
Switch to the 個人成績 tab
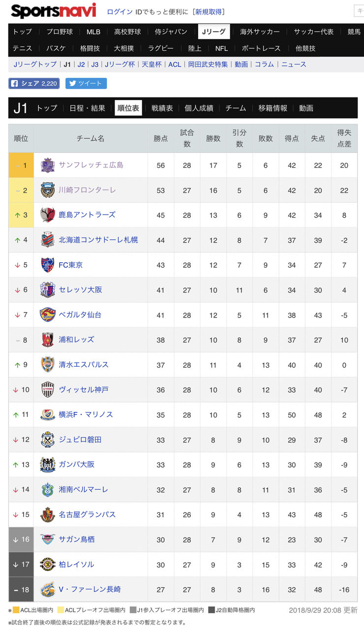coord(199,108)
